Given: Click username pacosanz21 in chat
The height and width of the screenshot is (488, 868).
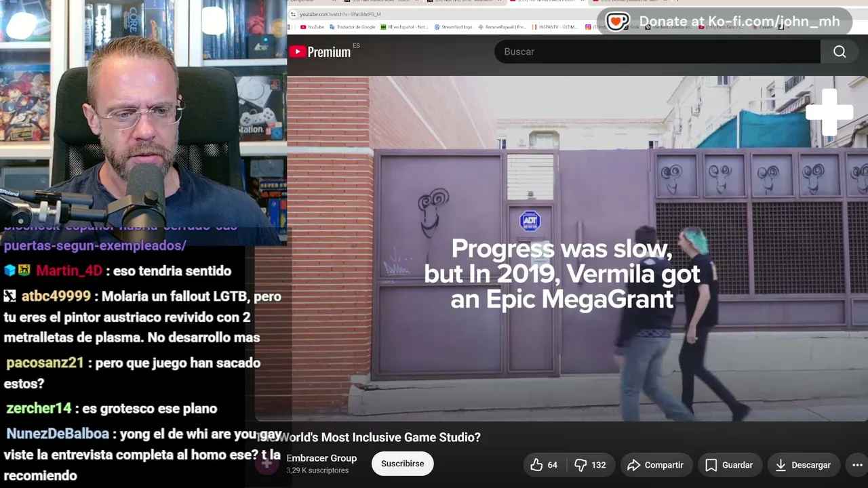Looking at the screenshot, I should pos(45,363).
